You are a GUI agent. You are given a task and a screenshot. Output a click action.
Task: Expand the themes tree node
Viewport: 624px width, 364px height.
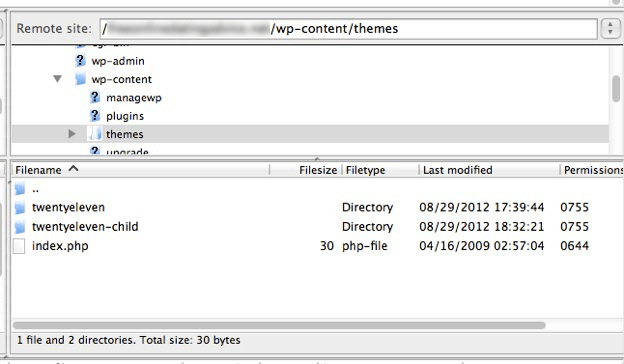pyautogui.click(x=72, y=134)
